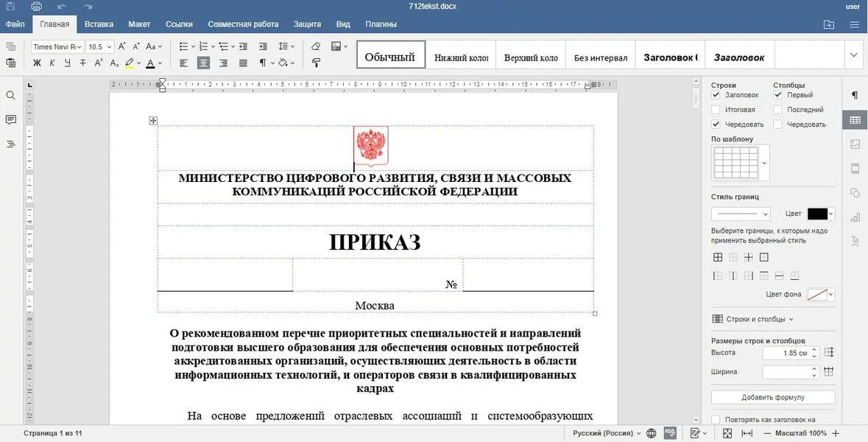This screenshot has height=442, width=868.
Task: Open paragraph settings in right sidebar
Action: [x=855, y=95]
